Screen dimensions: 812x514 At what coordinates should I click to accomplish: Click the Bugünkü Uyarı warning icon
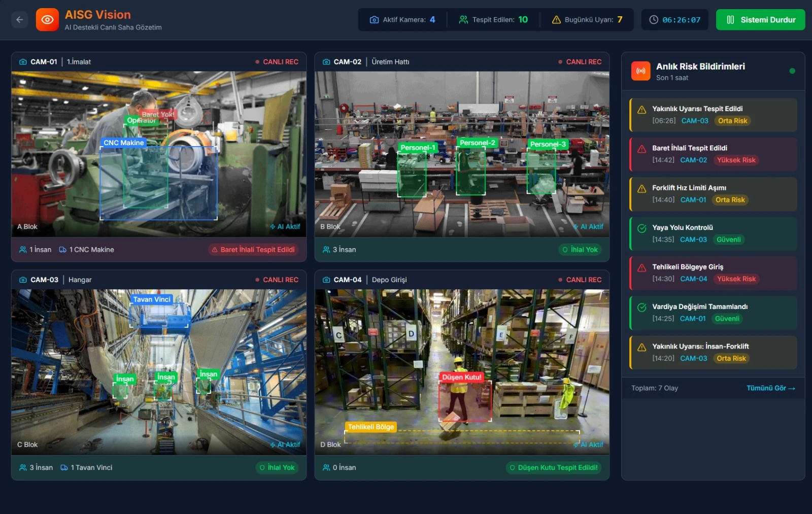coord(556,20)
